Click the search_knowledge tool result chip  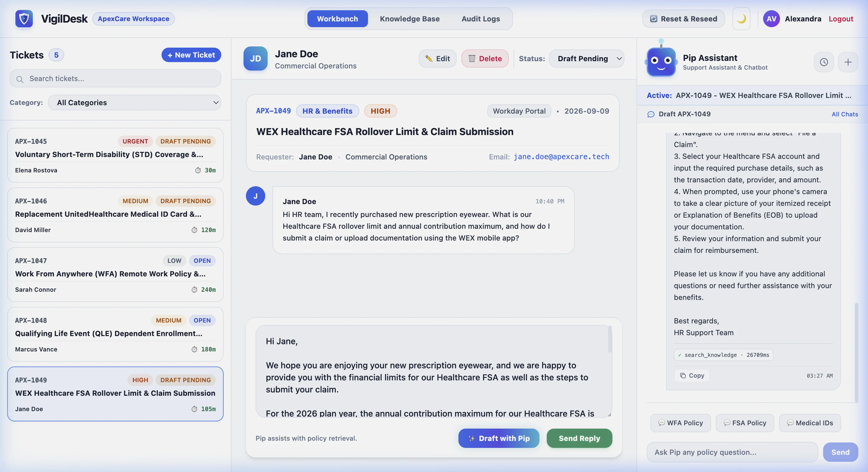coord(723,355)
